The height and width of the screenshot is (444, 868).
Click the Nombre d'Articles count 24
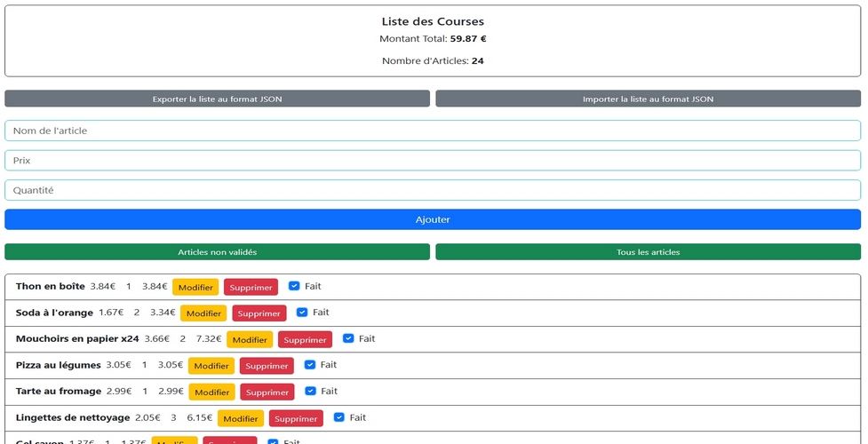[x=478, y=61]
